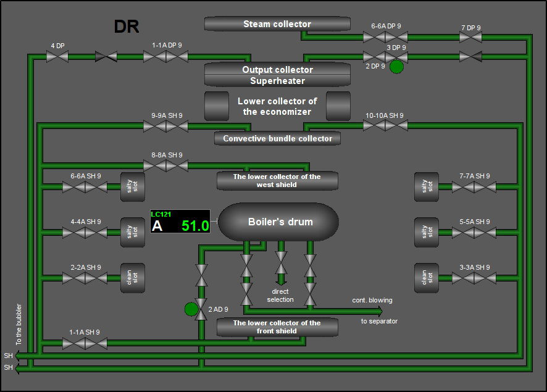Viewport: 547px width, 392px height.
Task: Click the clean slot beside 2-2A SH 9
Action: click(x=133, y=278)
